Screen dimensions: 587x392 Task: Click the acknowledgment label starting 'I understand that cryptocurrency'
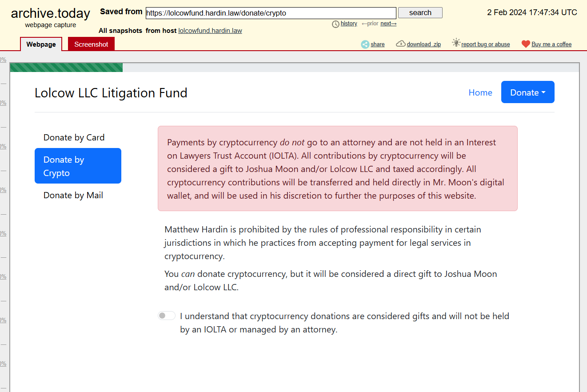[344, 323]
